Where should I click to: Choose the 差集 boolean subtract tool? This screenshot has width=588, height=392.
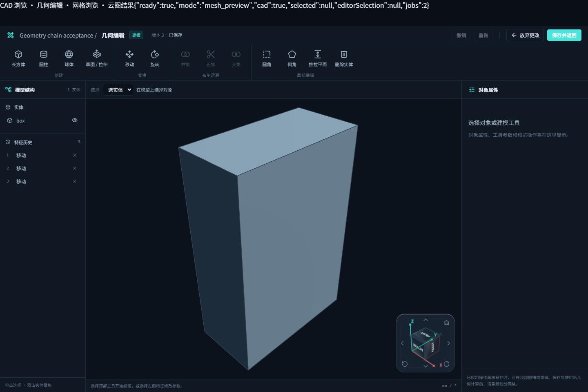pyautogui.click(x=211, y=58)
